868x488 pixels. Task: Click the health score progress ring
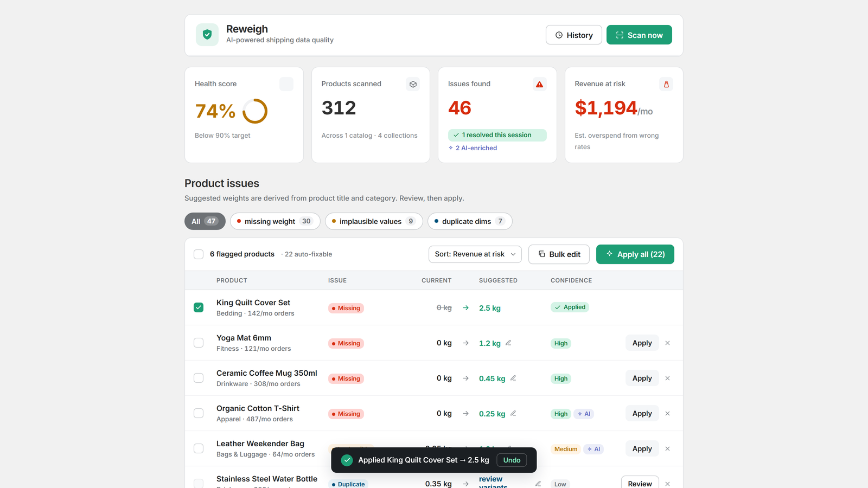click(255, 111)
